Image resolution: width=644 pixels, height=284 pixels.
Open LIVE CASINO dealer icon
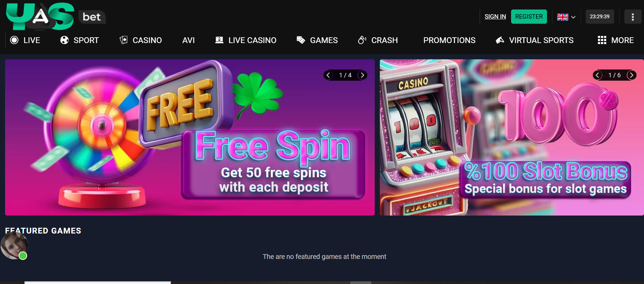[219, 40]
